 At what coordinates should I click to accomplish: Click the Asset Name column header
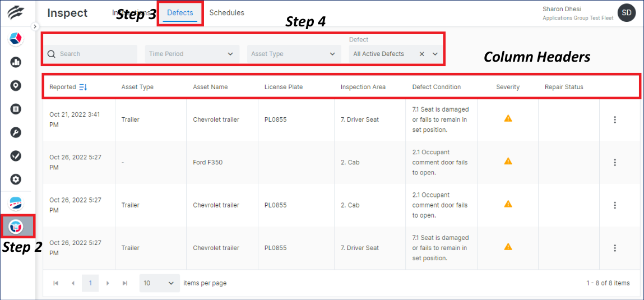210,87
